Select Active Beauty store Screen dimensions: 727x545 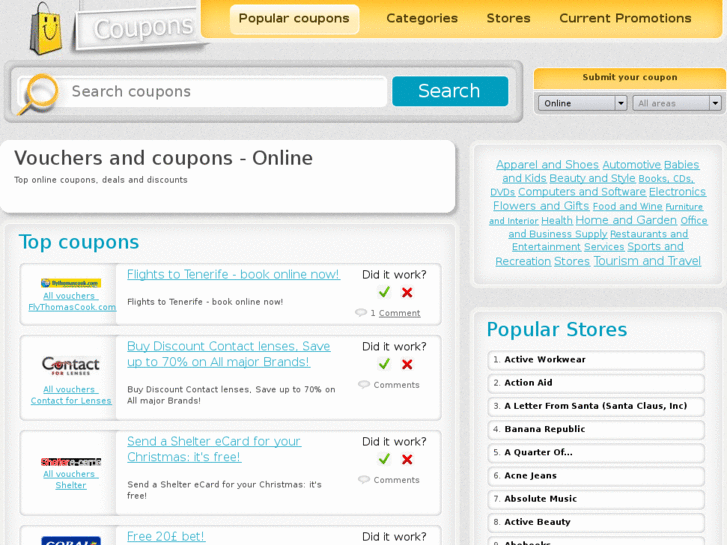pyautogui.click(x=596, y=522)
